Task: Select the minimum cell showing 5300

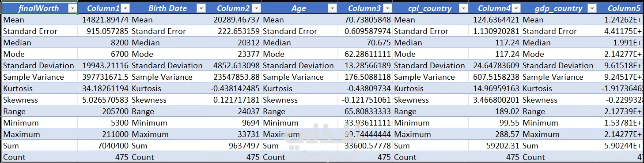Action: (104, 123)
